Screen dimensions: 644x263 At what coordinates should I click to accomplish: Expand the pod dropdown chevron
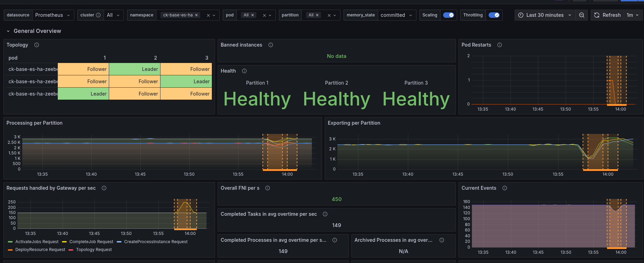point(270,15)
